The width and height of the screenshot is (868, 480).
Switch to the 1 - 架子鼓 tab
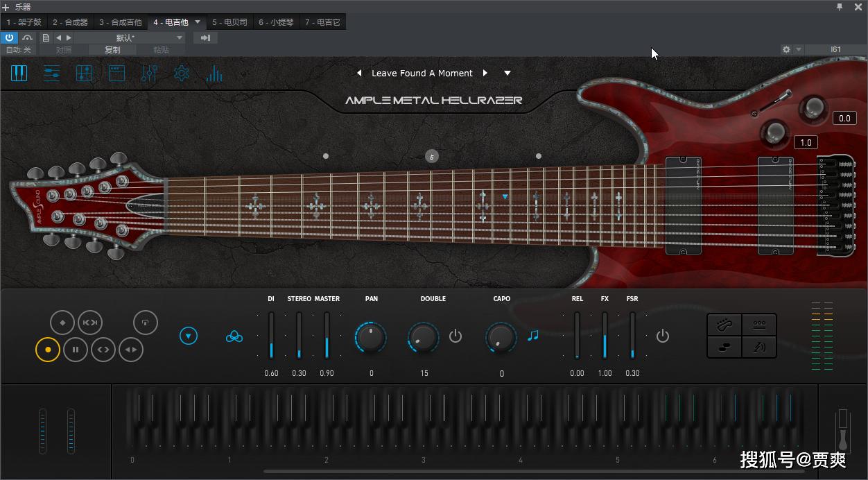[24, 22]
